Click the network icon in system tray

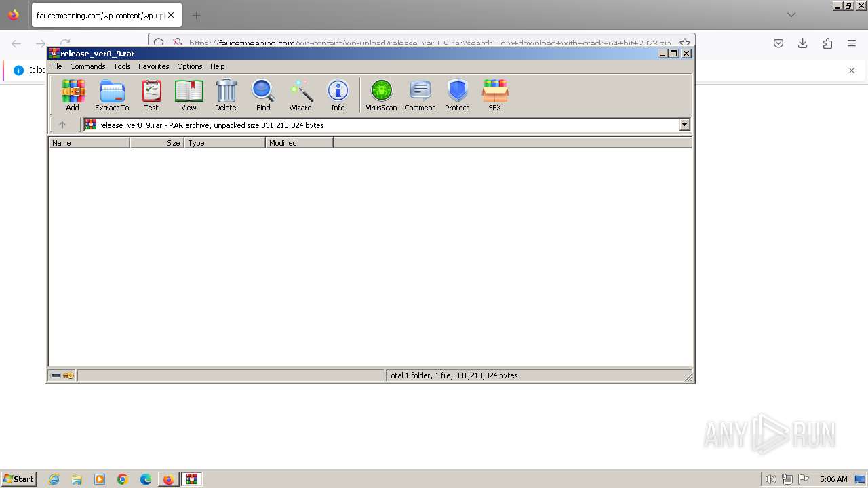(787, 479)
